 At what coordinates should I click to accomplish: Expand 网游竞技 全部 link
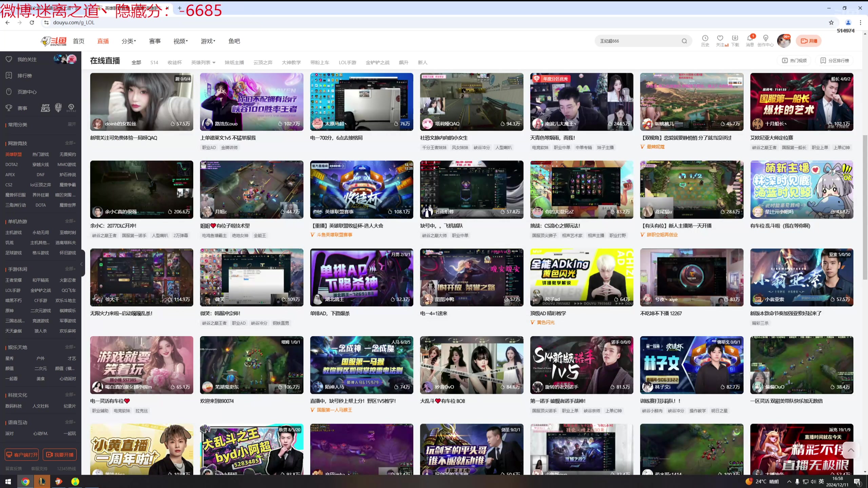pos(70,143)
